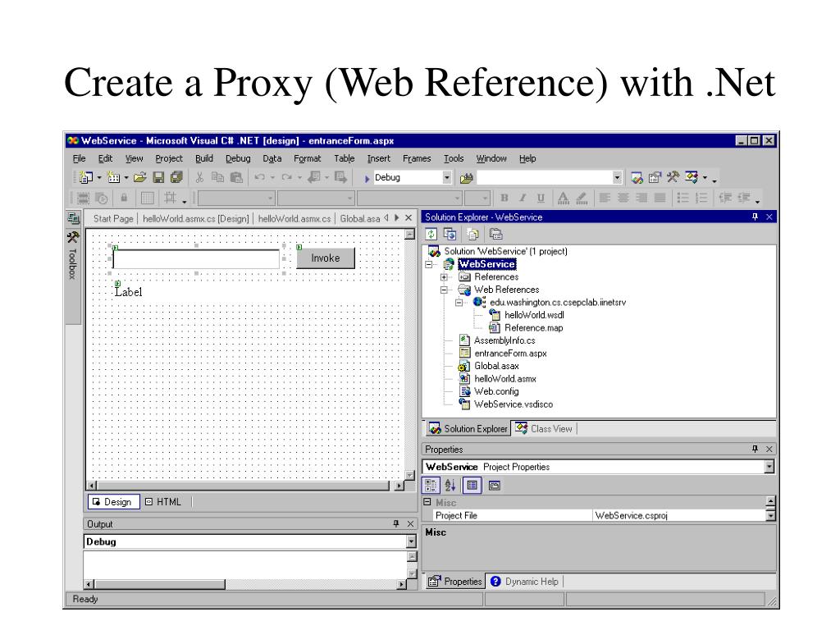Click the Add New Item toolbar icon
This screenshot has height=630, width=840.
click(x=113, y=177)
